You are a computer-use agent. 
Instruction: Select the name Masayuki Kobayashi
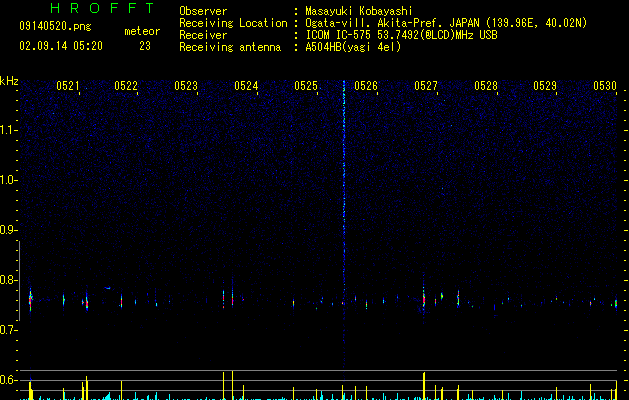tap(359, 11)
